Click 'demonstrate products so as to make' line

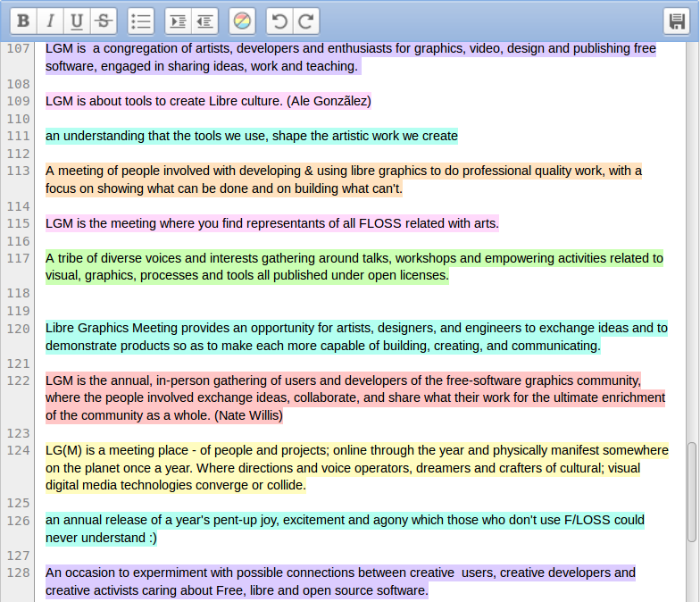click(323, 346)
